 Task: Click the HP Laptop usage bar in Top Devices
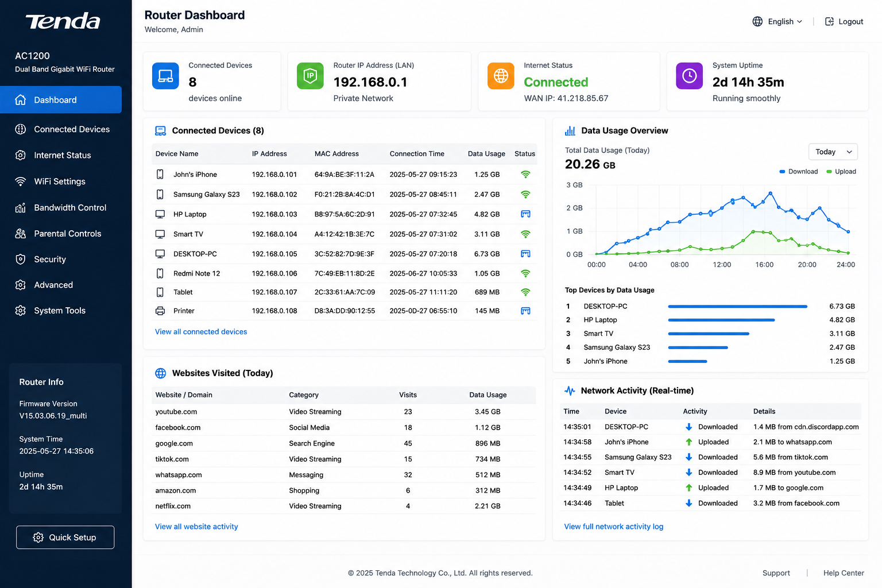(721, 320)
